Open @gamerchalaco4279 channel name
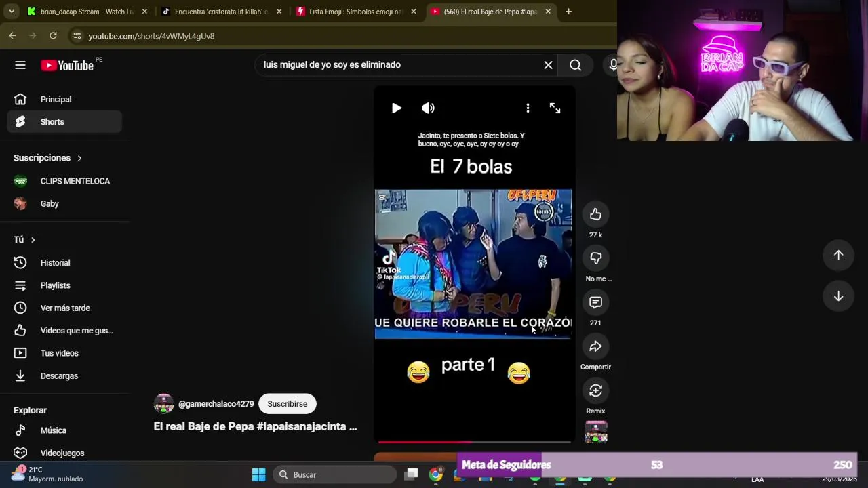 [216, 404]
